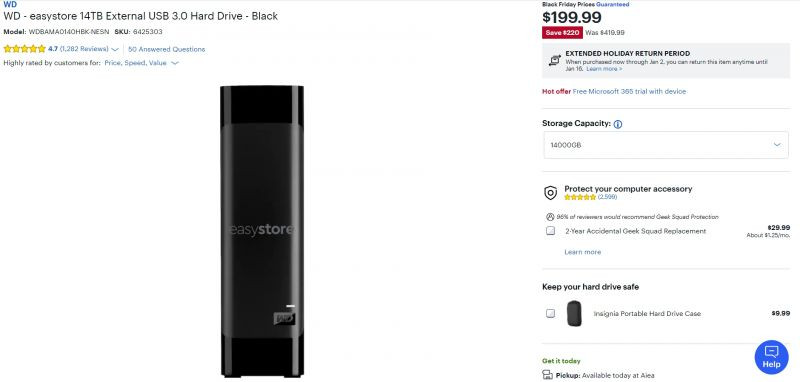800x382 pixels.
Task: Click the store pickup icon
Action: pos(547,375)
